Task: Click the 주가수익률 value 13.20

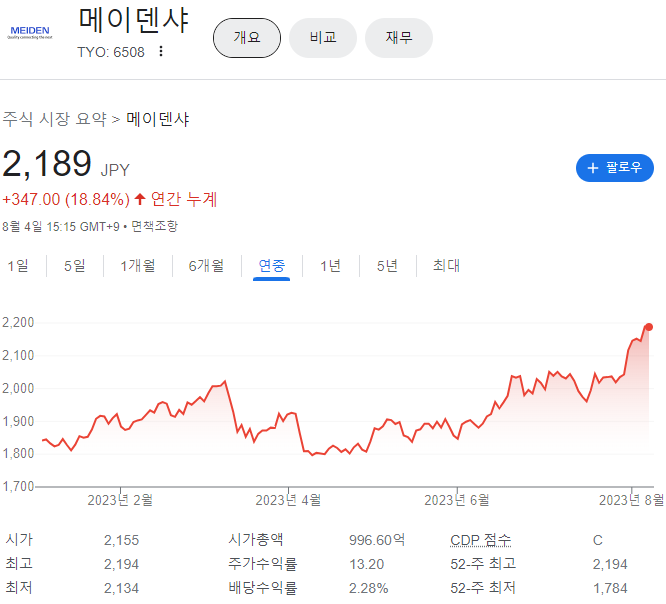Action: 367,564
